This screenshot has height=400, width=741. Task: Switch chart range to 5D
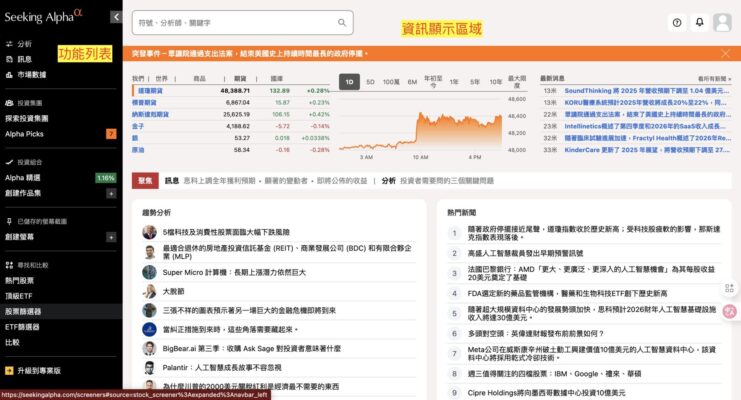click(370, 81)
